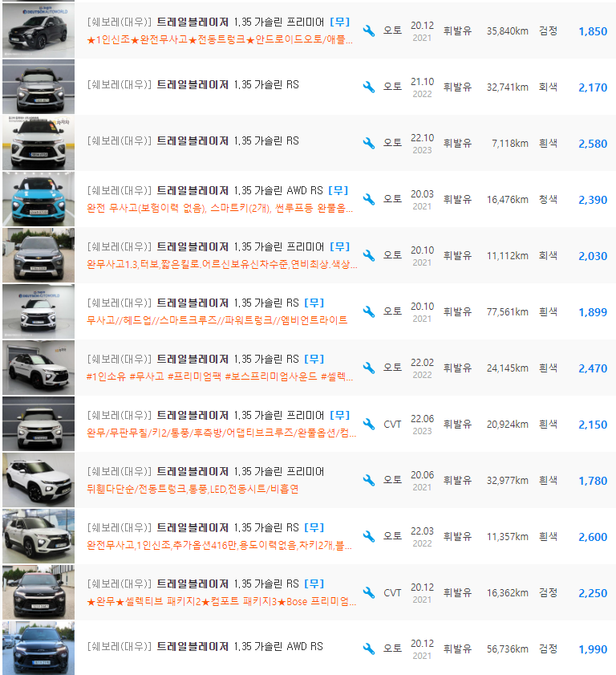The height and width of the screenshot is (675, 616).
Task: Click the [무] badge on the 1,850 listing
Action: [x=339, y=22]
